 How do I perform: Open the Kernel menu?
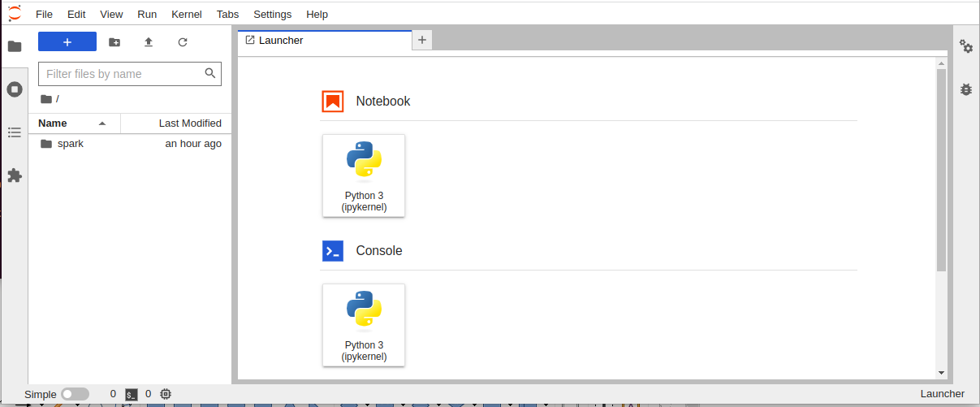(187, 14)
